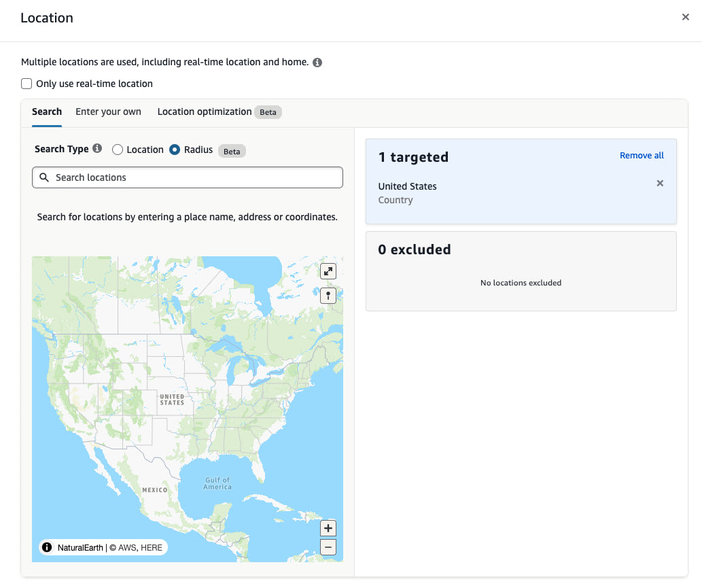Click the magnifying glass in the search field
The height and width of the screenshot is (588, 702).
(x=44, y=177)
